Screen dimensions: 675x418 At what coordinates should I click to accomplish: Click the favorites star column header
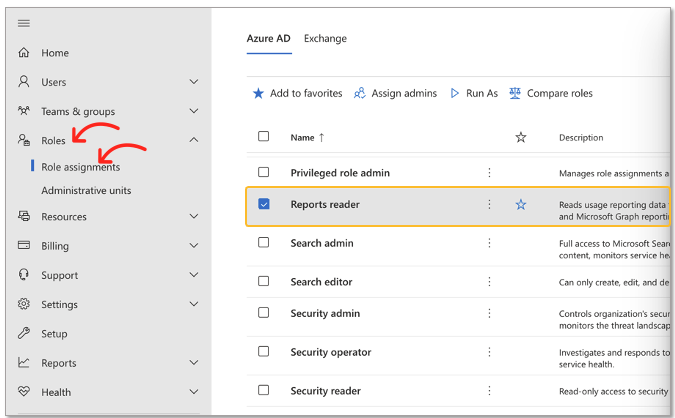click(521, 138)
